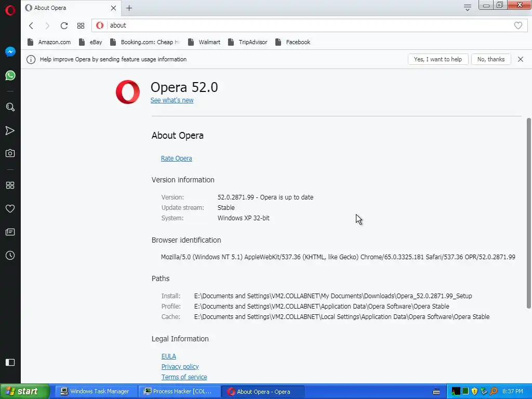Click Yes, I want to help button

[x=438, y=59]
